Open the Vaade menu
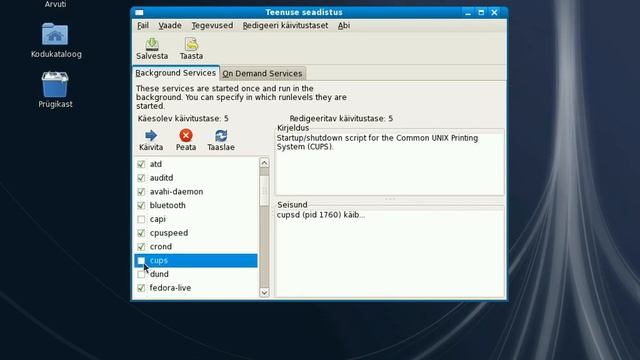 tap(170, 25)
